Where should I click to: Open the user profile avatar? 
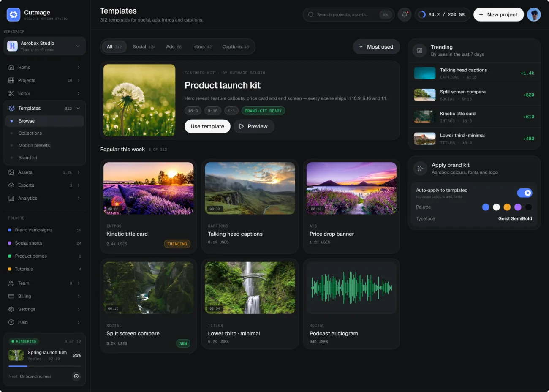534,14
